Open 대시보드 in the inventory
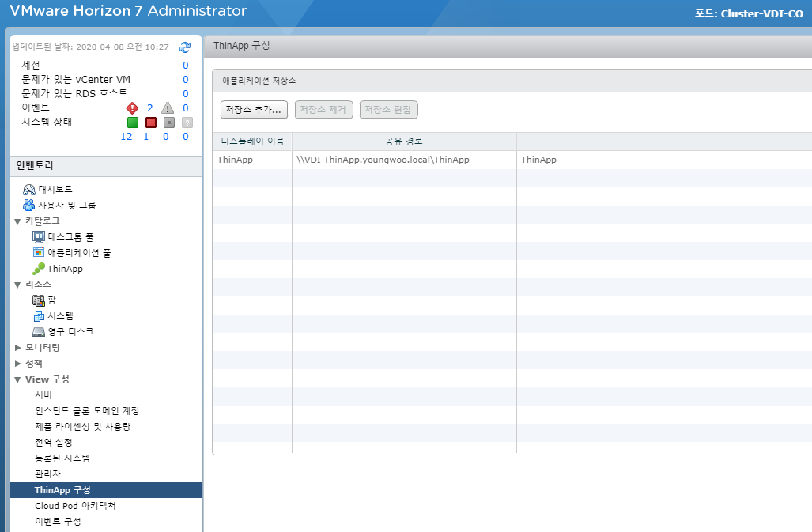This screenshot has height=532, width=812. (55, 190)
